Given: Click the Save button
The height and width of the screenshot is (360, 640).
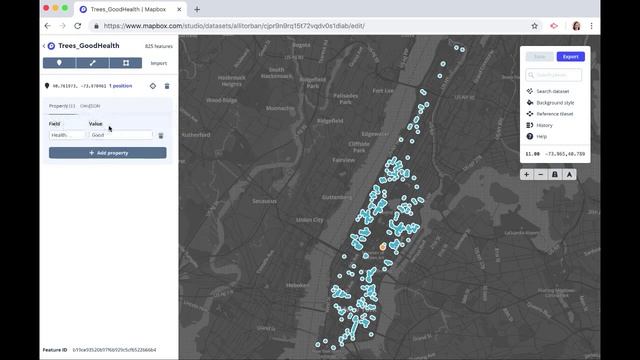Looking at the screenshot, I should [540, 57].
